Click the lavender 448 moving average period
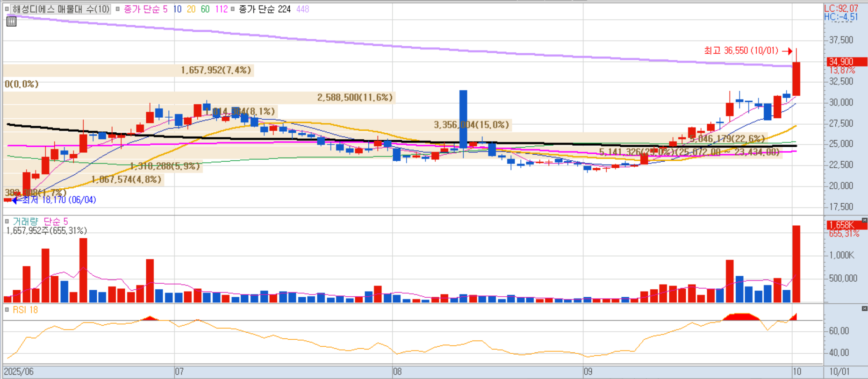 coord(302,9)
